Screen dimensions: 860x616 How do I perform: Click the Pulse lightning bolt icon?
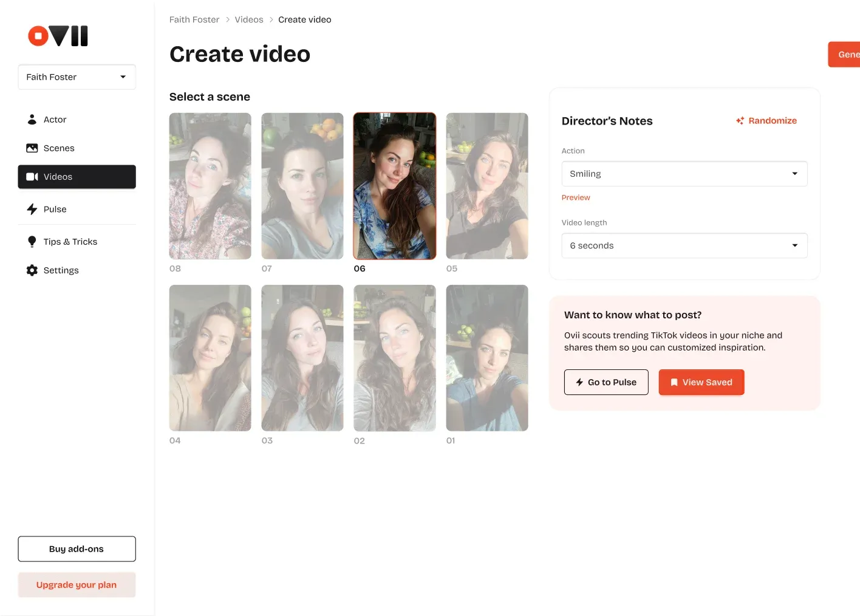tap(32, 209)
